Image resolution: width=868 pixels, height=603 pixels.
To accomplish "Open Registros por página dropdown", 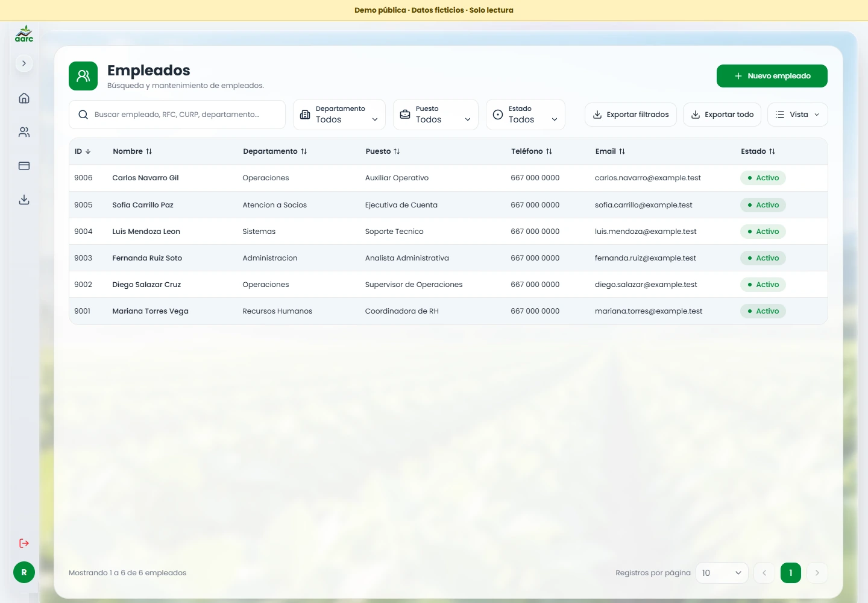I will (722, 573).
